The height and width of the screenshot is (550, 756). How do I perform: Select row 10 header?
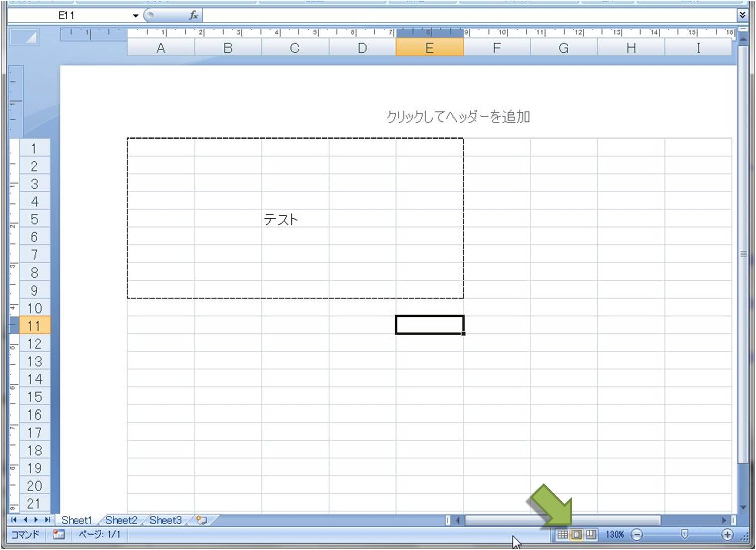pos(34,308)
